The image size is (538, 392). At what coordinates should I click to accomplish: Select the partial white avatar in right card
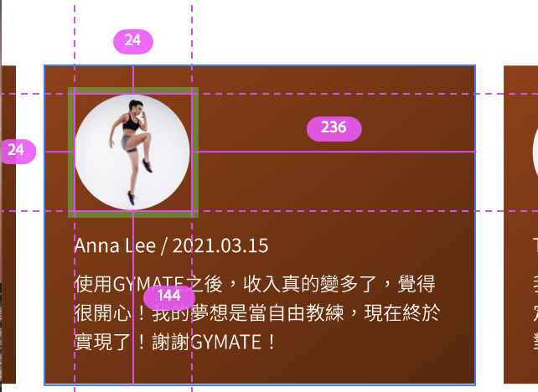[535, 152]
